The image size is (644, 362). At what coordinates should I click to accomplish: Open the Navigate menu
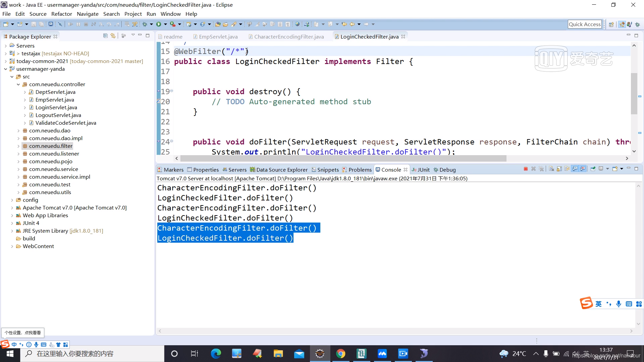(88, 14)
